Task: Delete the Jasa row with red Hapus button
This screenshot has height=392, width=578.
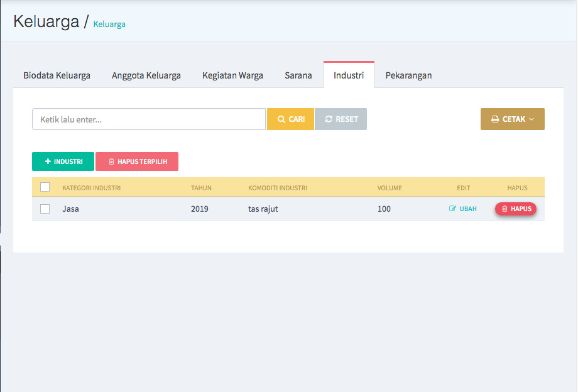Action: (515, 209)
